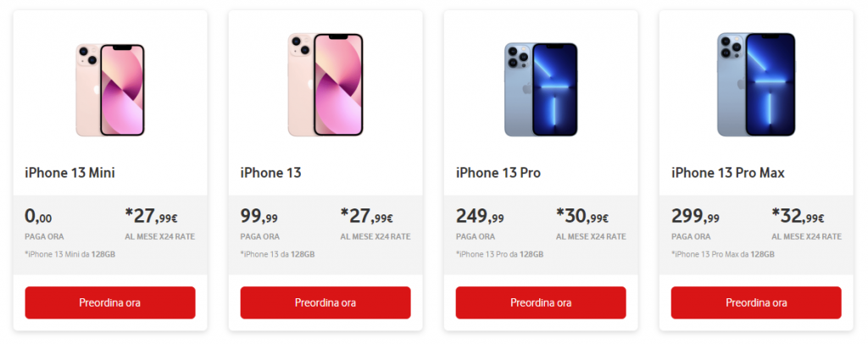Preorder the iPhone 13 Mini now
This screenshot has height=344, width=868.
pyautogui.click(x=110, y=302)
